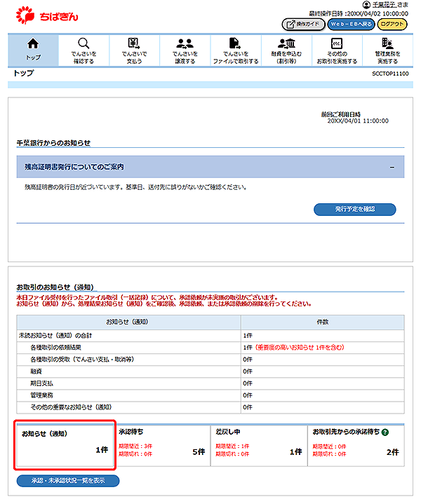This screenshot has height=504, width=421.
Task: Click the home icon for トップ
Action: (32, 43)
